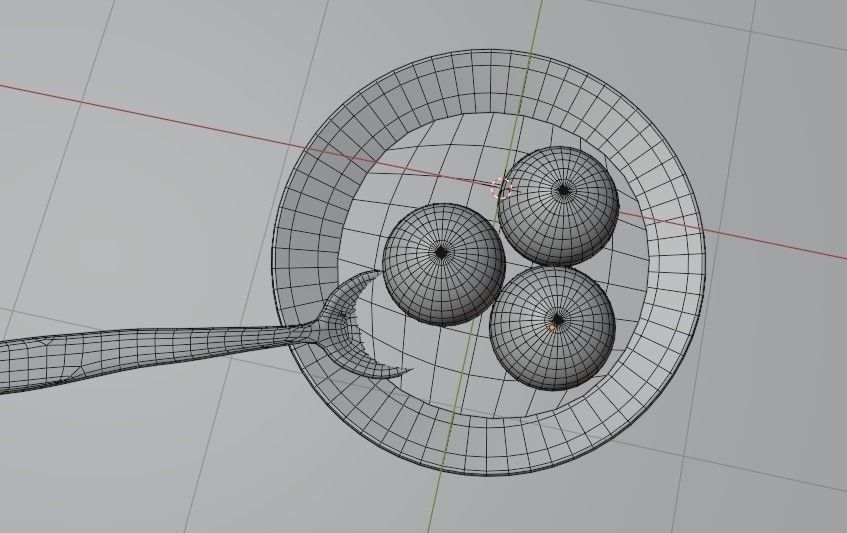Click the orange origin dot on sphere
The height and width of the screenshot is (533, 847).
pos(552,328)
